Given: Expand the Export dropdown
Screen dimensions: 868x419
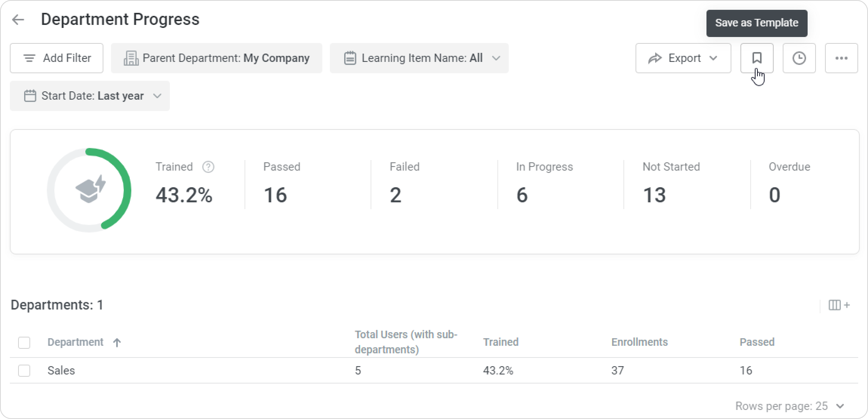Looking at the screenshot, I should 683,58.
